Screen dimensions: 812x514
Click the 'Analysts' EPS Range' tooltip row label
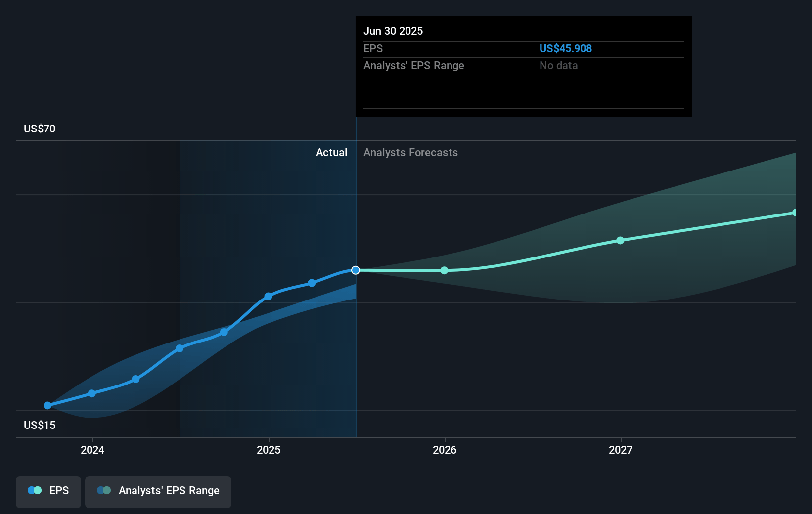pyautogui.click(x=413, y=65)
